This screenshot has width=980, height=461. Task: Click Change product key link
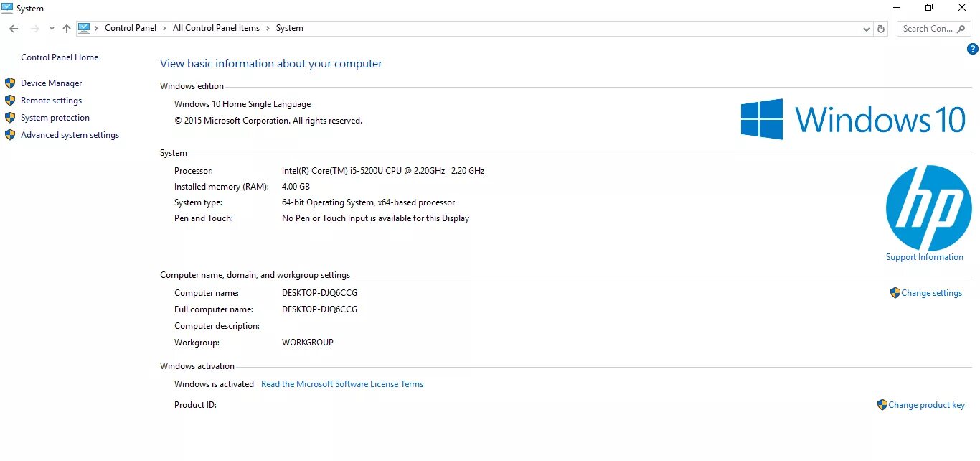point(927,405)
